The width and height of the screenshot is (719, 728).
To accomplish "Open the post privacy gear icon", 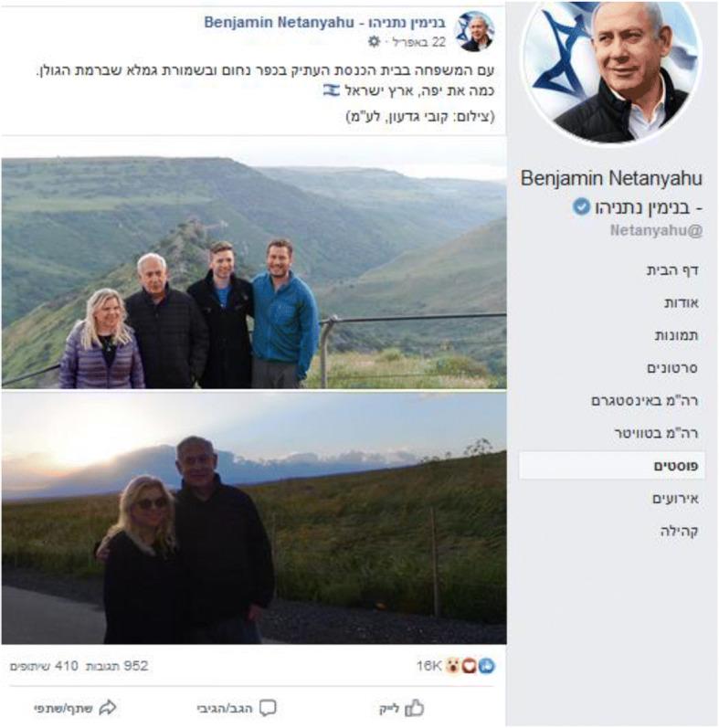I will 374,42.
